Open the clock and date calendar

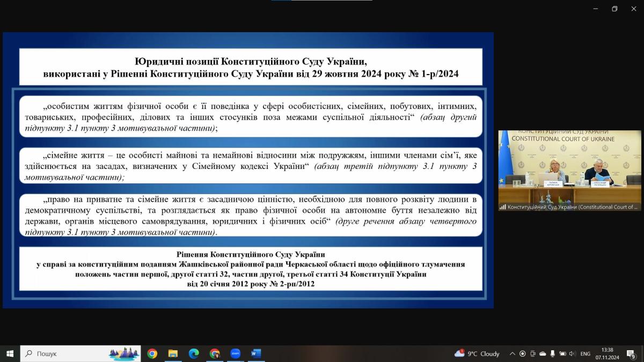coord(607,353)
